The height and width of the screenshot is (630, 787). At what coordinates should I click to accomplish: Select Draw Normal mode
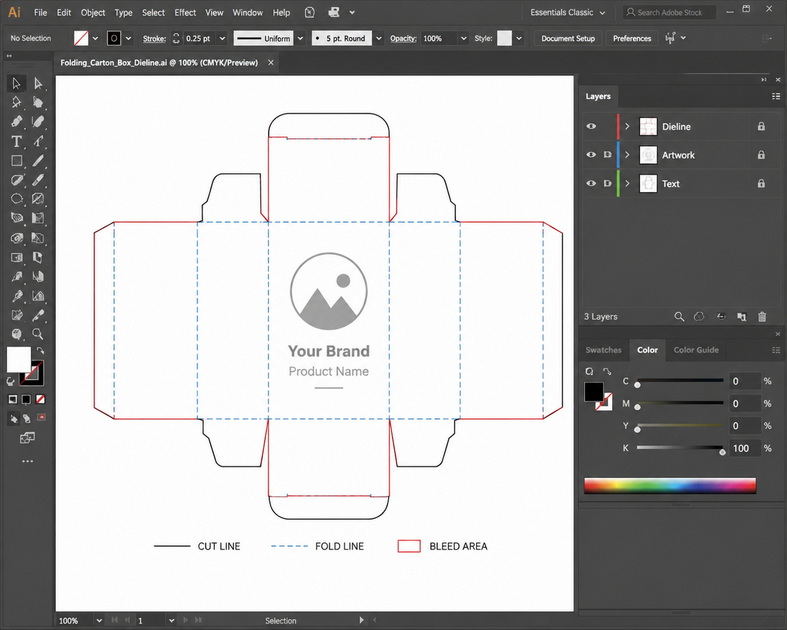point(14,418)
